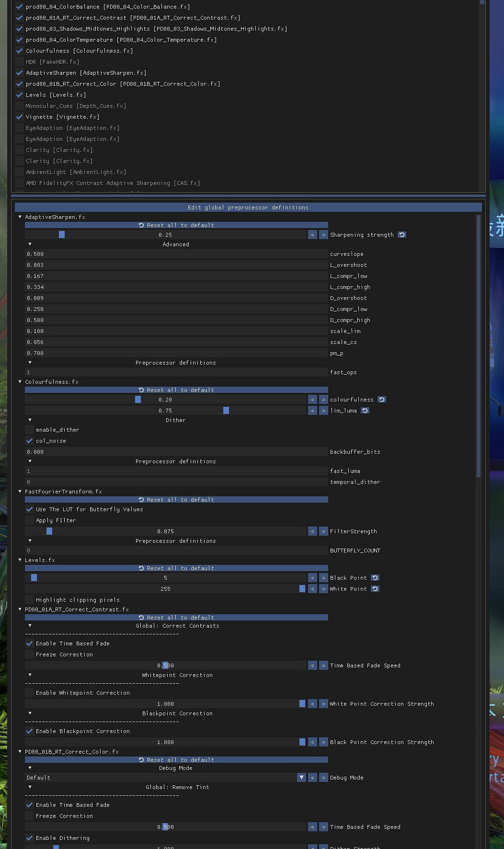
Task: Reset lim_luma value with its reset icon
Action: [365, 411]
